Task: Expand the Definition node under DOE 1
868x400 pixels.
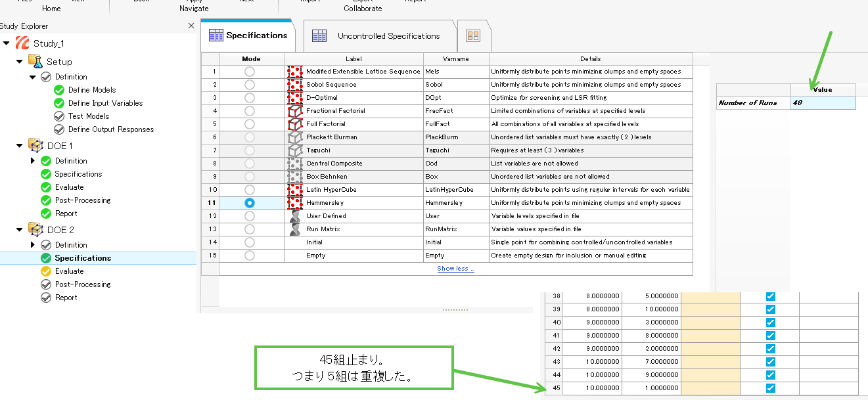Action: 33,161
